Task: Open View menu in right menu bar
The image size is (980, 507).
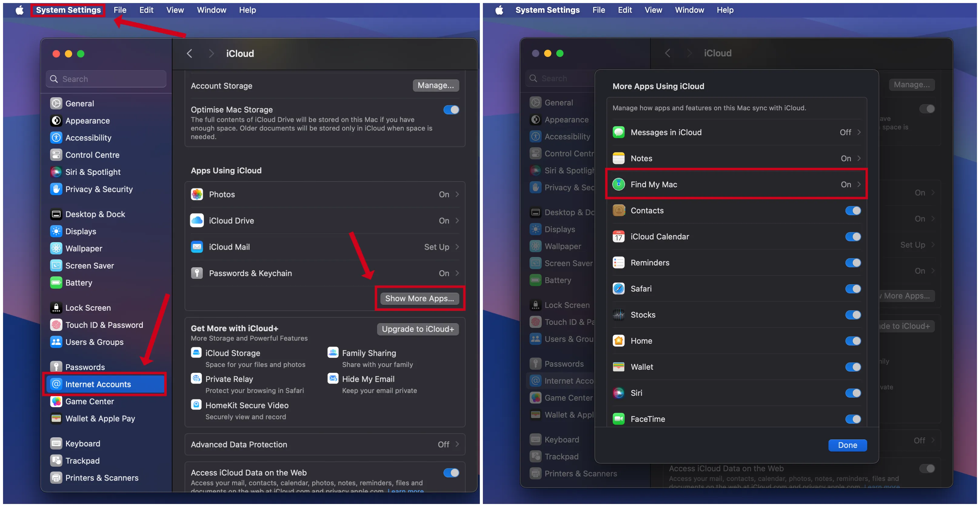Action: click(653, 10)
